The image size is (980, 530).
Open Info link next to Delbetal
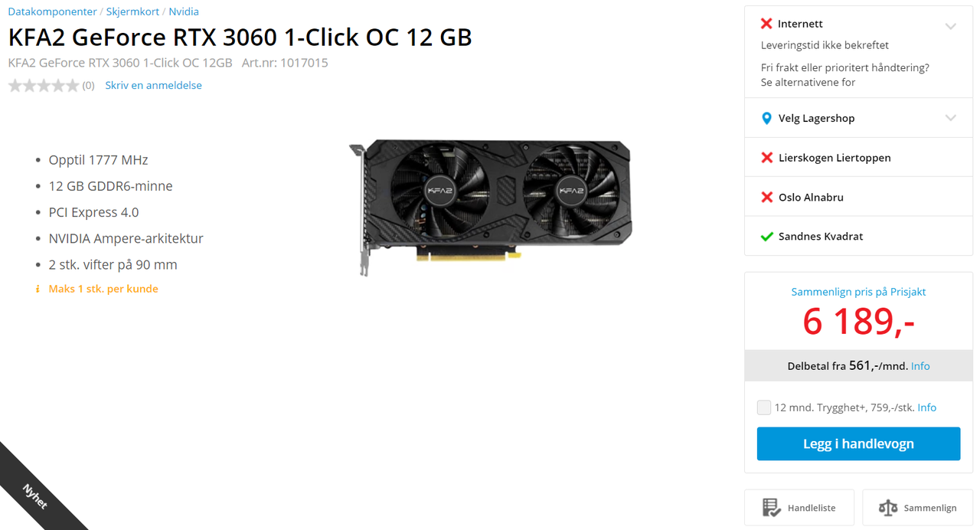[920, 366]
